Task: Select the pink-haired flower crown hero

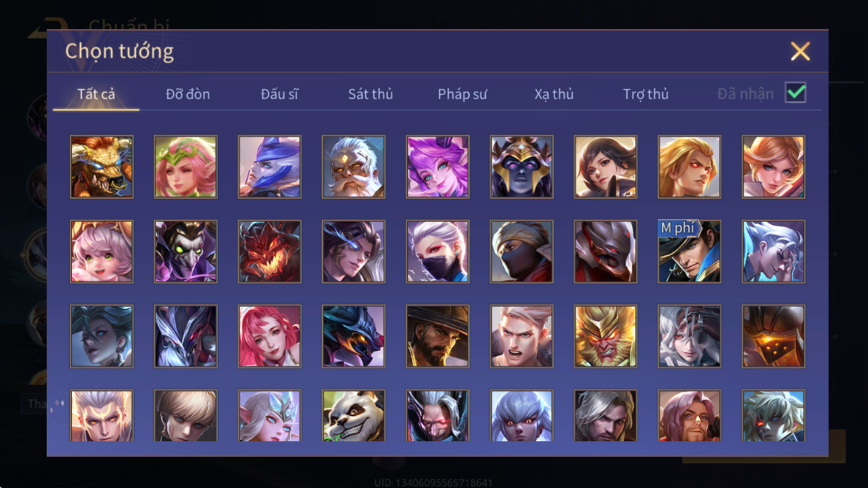Action: pyautogui.click(x=186, y=167)
